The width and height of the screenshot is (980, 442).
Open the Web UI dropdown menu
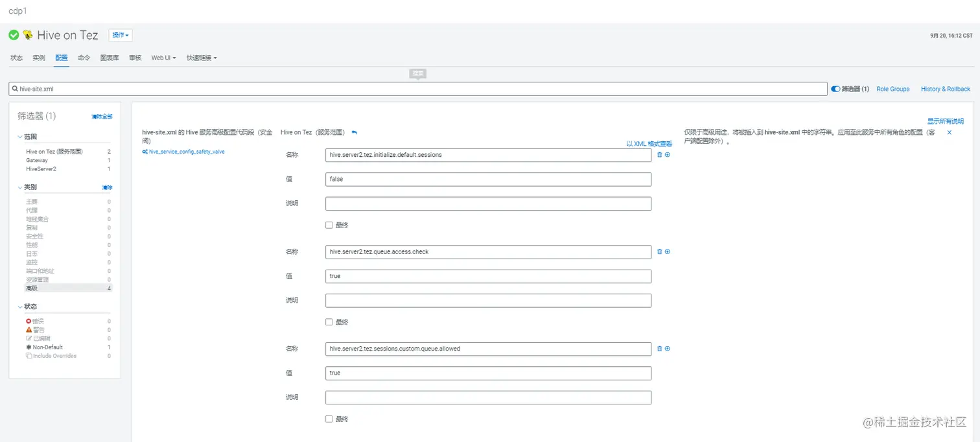click(163, 58)
